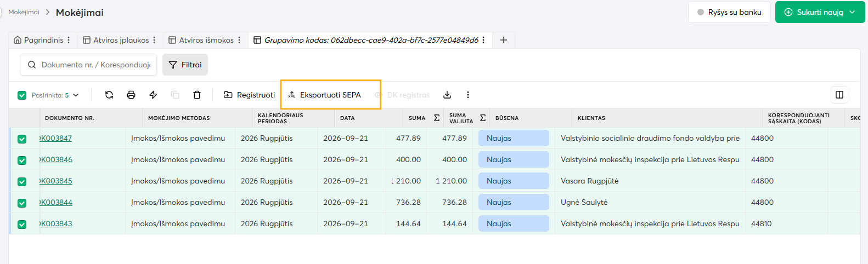Screen dimensions: 868x264
Task: Add a new tab with plus icon
Action: coord(504,40)
